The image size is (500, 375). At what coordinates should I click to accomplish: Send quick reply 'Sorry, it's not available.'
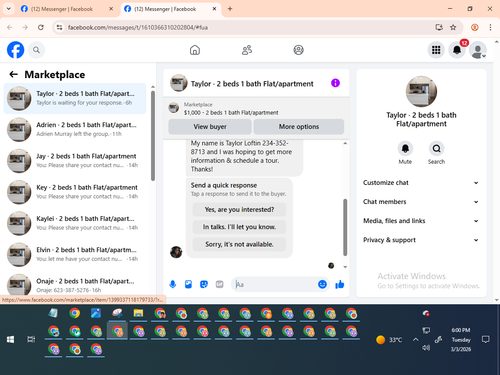tap(239, 244)
